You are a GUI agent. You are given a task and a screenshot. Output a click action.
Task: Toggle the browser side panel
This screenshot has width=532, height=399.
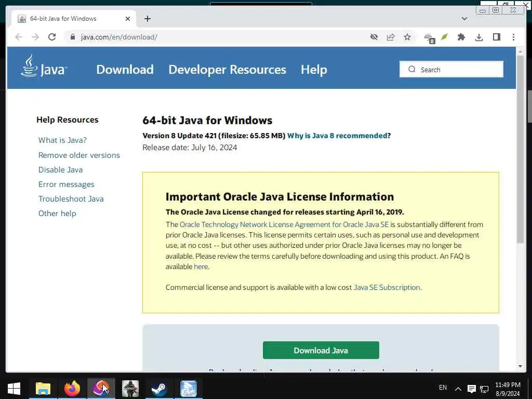click(x=496, y=37)
